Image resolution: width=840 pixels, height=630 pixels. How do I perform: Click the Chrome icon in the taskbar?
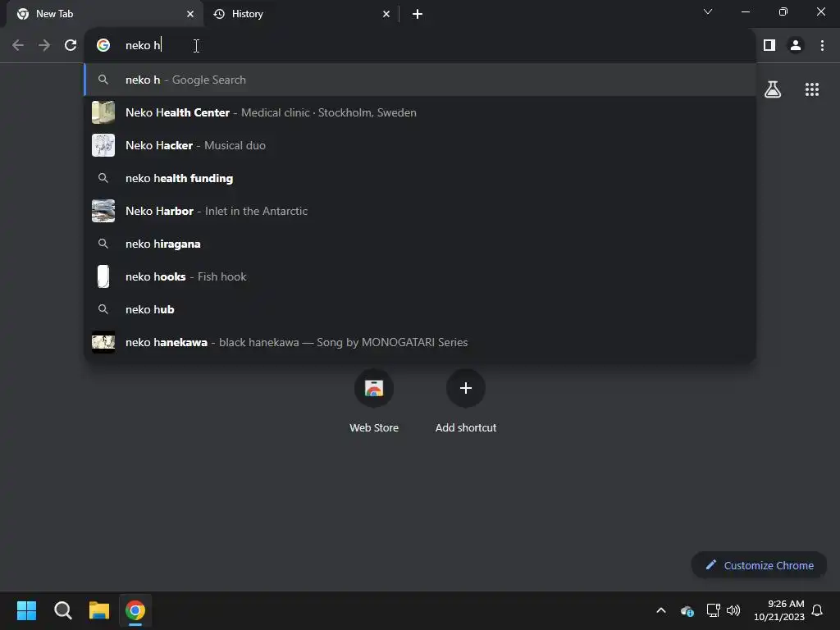tap(135, 610)
